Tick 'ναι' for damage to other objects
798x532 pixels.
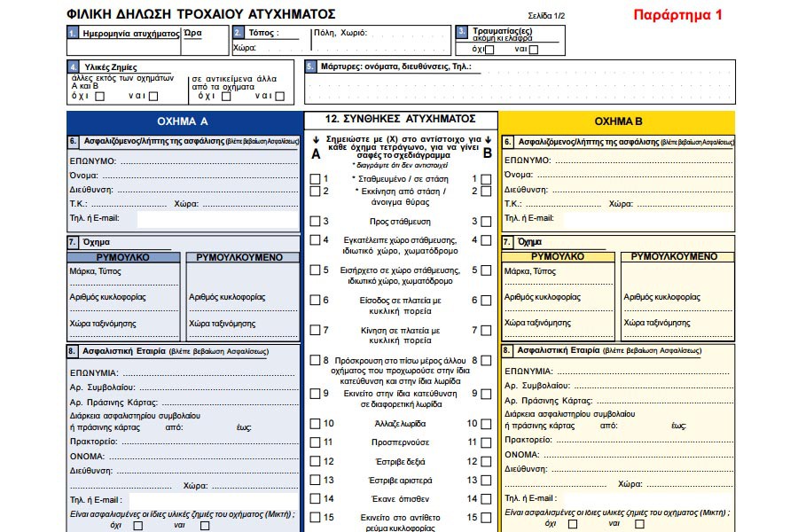[x=280, y=97]
